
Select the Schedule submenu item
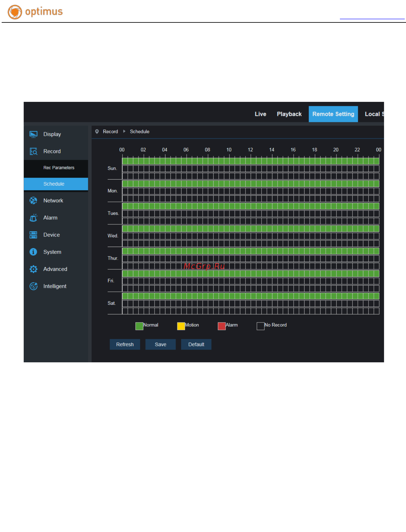(x=56, y=184)
